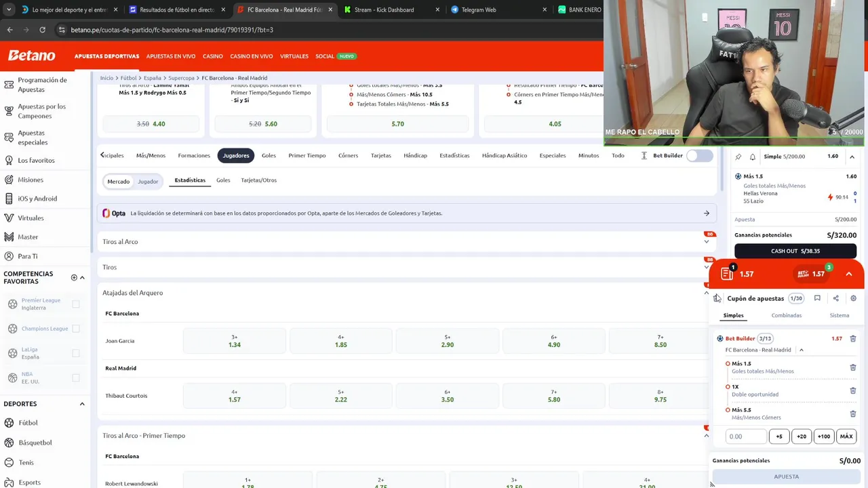Click share icon in Cupón de apuestas
This screenshot has width=868, height=488.
(x=835, y=298)
